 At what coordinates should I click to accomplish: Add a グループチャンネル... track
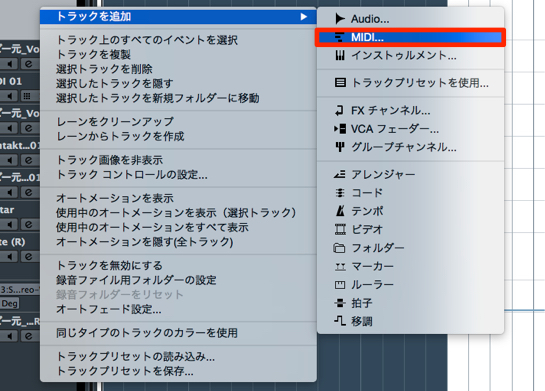click(410, 147)
